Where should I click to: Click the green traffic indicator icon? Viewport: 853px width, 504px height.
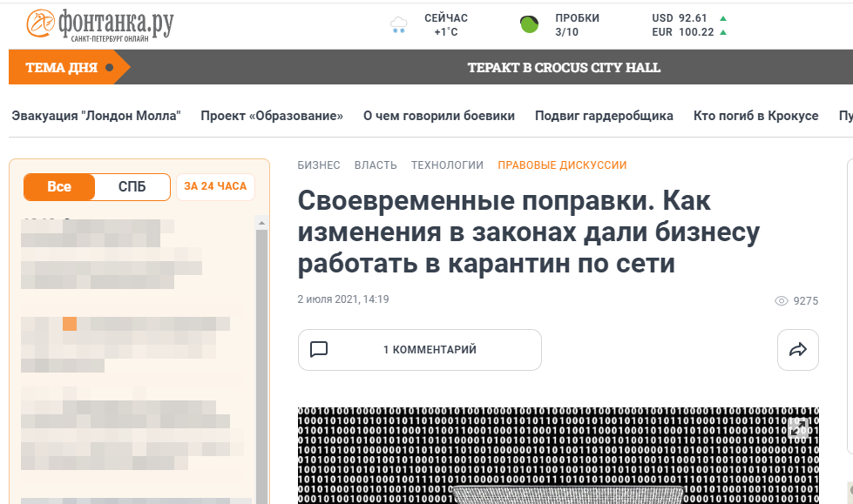529,24
